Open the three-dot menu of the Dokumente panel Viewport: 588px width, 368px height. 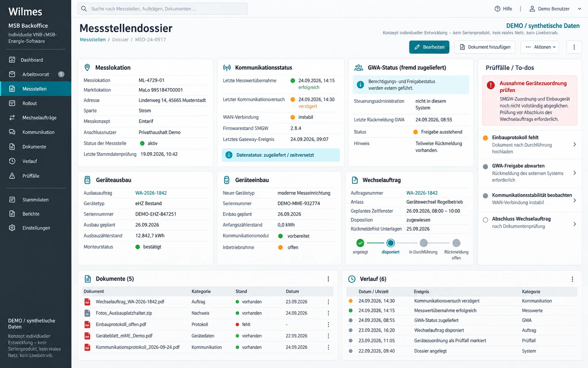click(x=328, y=279)
